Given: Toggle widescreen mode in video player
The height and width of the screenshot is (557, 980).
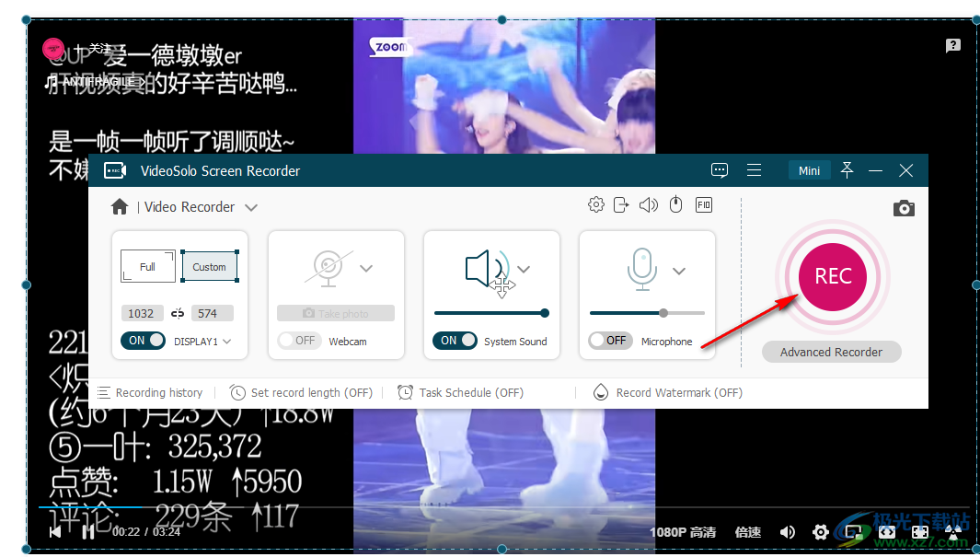Looking at the screenshot, I should tap(887, 532).
